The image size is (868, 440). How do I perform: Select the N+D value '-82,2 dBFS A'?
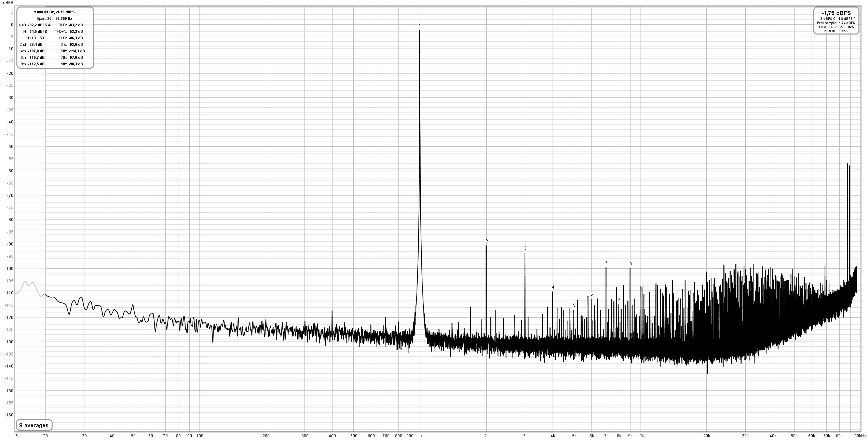39,25
